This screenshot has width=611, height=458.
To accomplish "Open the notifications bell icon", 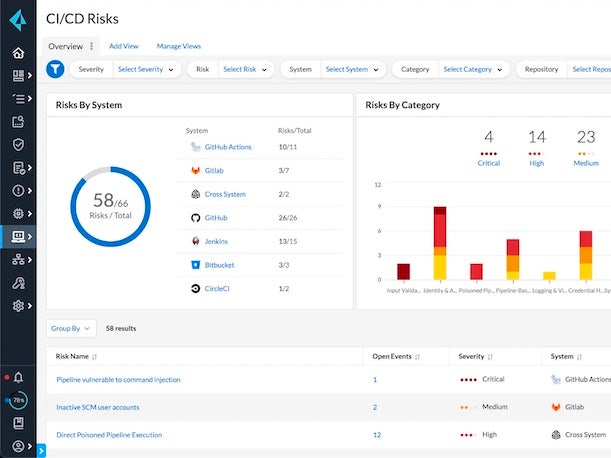I will (x=18, y=377).
